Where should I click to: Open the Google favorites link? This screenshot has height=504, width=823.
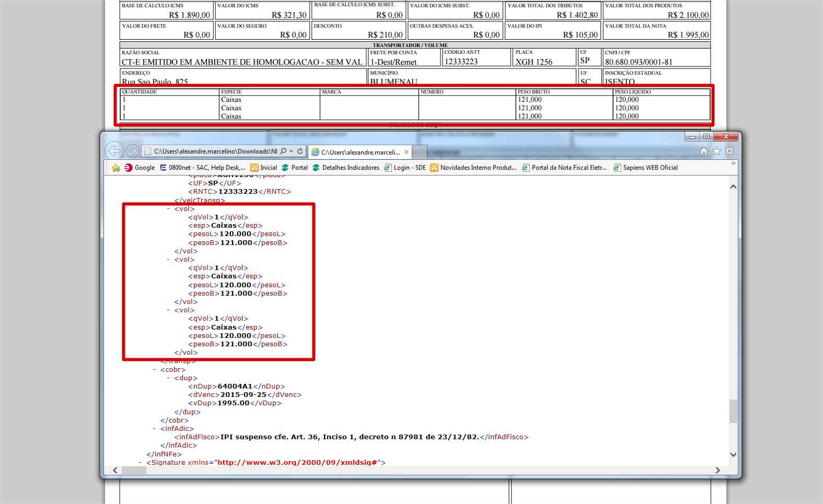140,168
